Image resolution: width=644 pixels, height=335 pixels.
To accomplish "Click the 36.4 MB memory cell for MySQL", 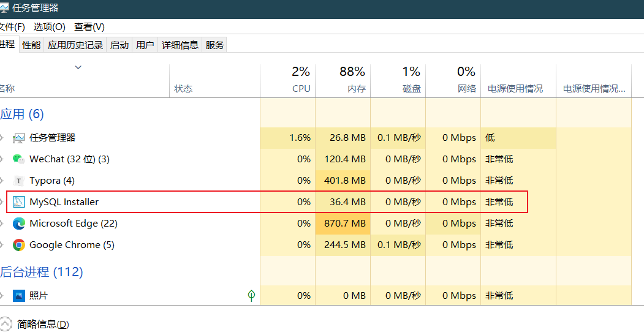I will point(343,202).
